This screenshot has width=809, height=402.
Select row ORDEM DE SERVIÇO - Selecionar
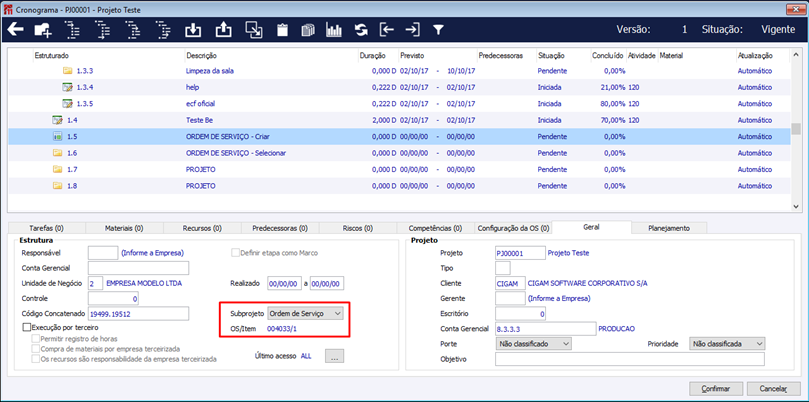[x=399, y=153]
